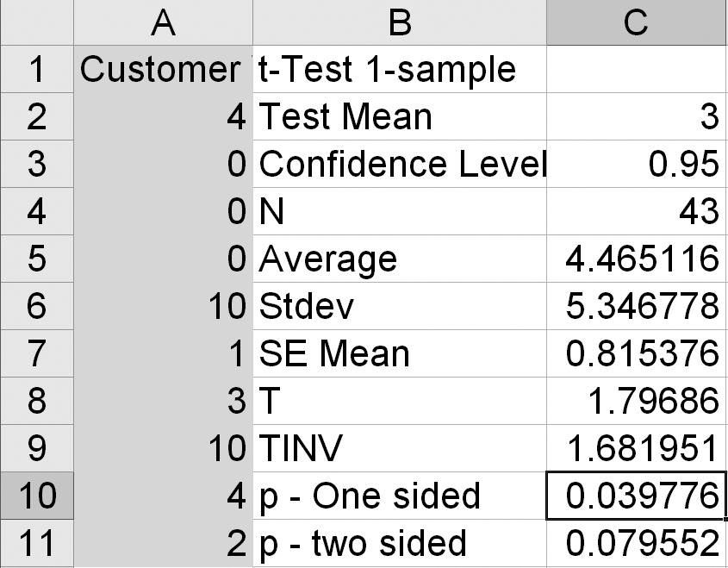Click row 1 header
This screenshot has height=568, width=728.
36,69
